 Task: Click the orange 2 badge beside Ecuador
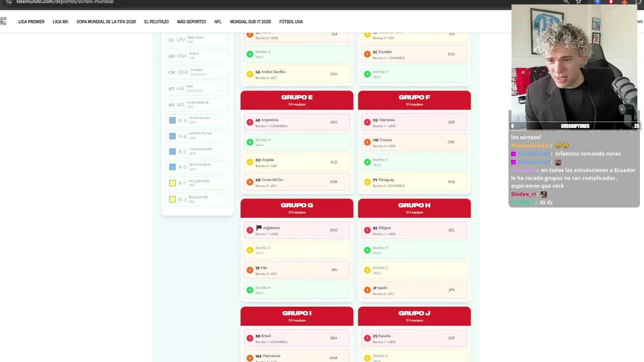(367, 54)
